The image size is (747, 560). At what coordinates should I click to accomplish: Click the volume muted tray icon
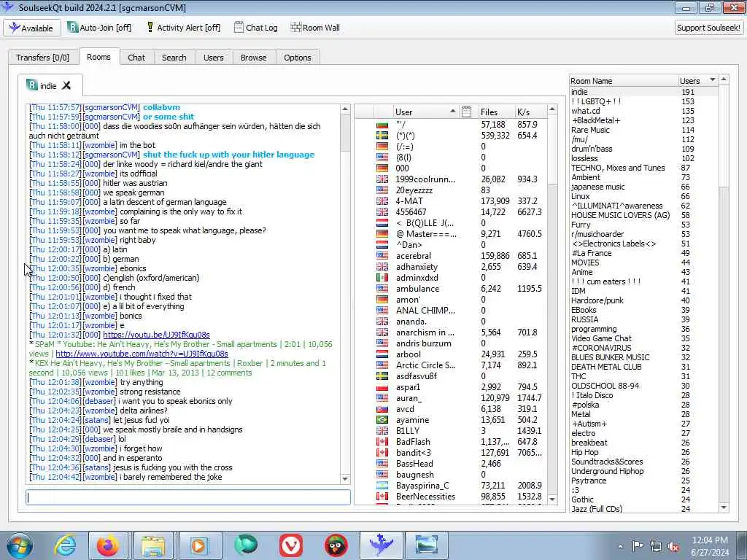(x=673, y=547)
